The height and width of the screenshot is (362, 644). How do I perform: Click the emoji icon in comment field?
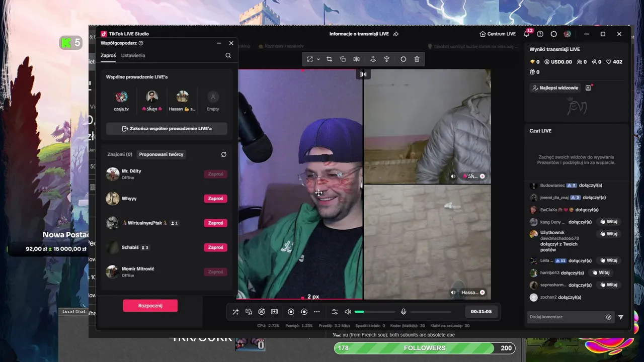[x=609, y=317]
